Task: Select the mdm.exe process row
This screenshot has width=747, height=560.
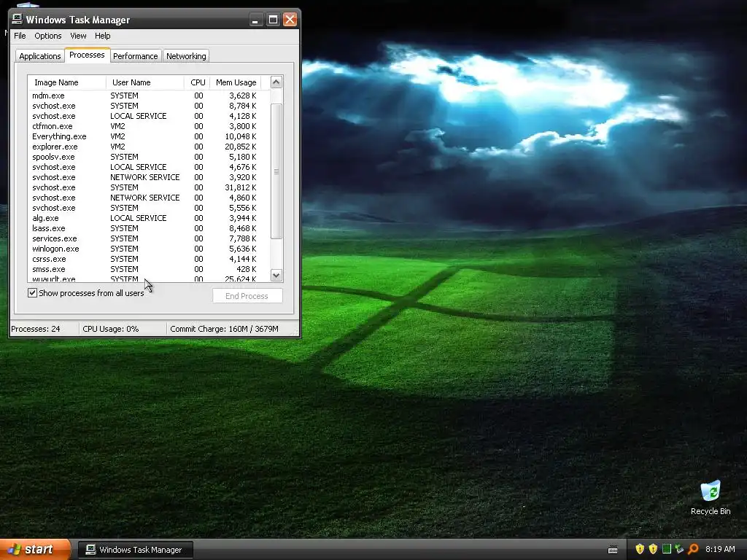Action: pyautogui.click(x=149, y=96)
